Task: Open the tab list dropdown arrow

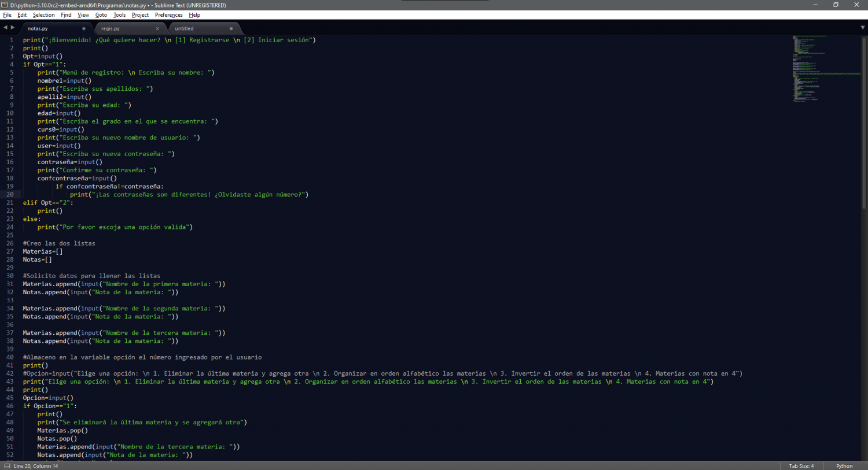Action: click(x=862, y=28)
